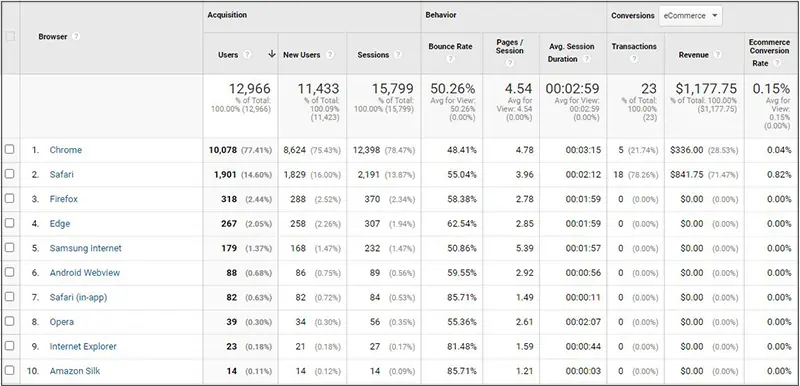Screen dimensions: 800x386
Task: Click the Browser dimension header
Action: click(53, 37)
